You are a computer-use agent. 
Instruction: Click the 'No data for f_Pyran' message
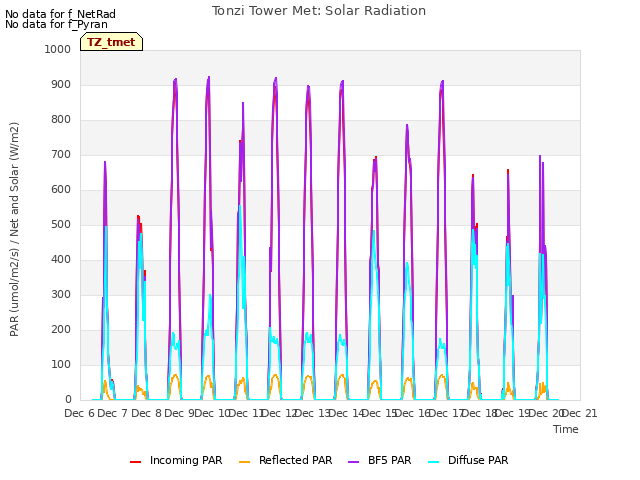[56, 24]
